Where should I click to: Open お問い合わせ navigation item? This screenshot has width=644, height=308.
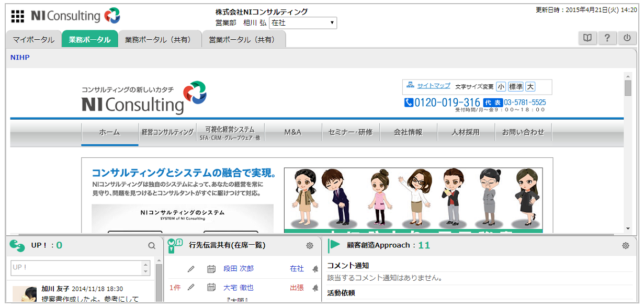click(523, 132)
